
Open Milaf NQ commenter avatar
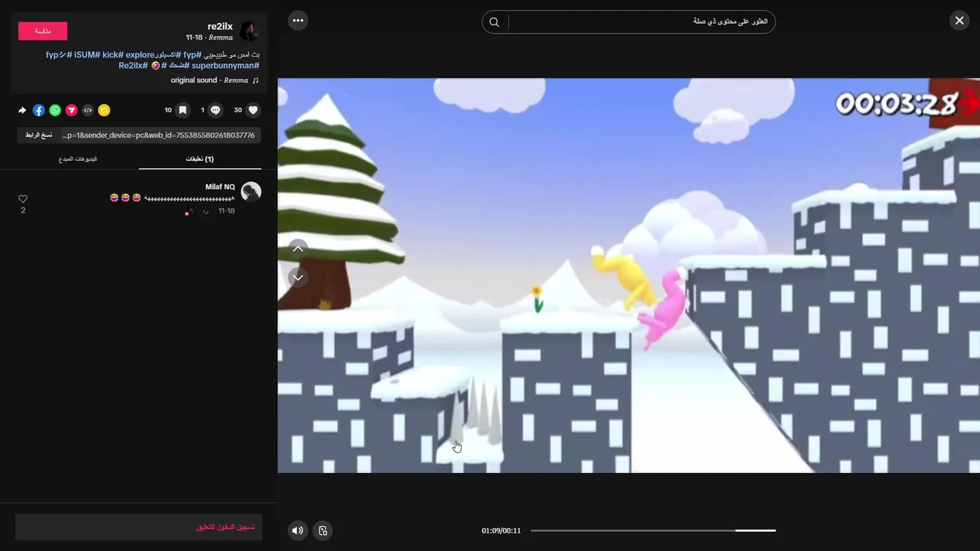coord(250,191)
